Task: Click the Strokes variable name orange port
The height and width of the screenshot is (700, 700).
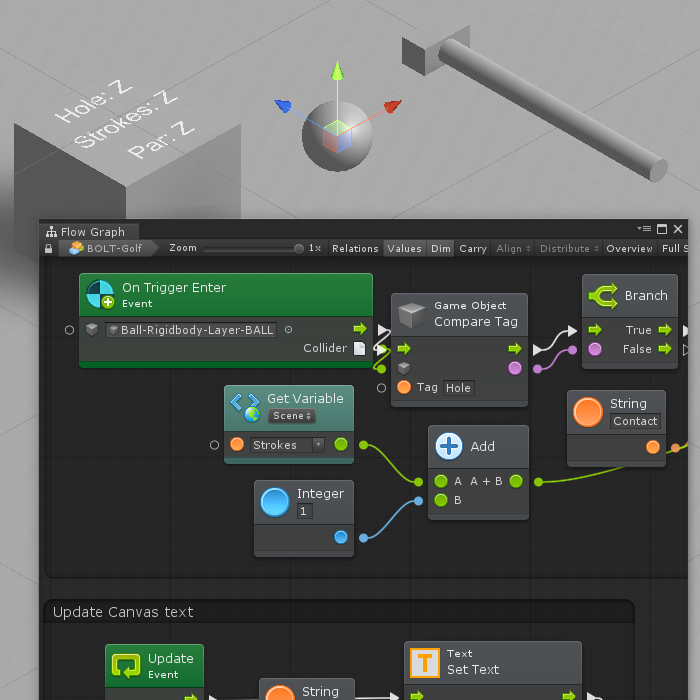Action: coord(237,444)
